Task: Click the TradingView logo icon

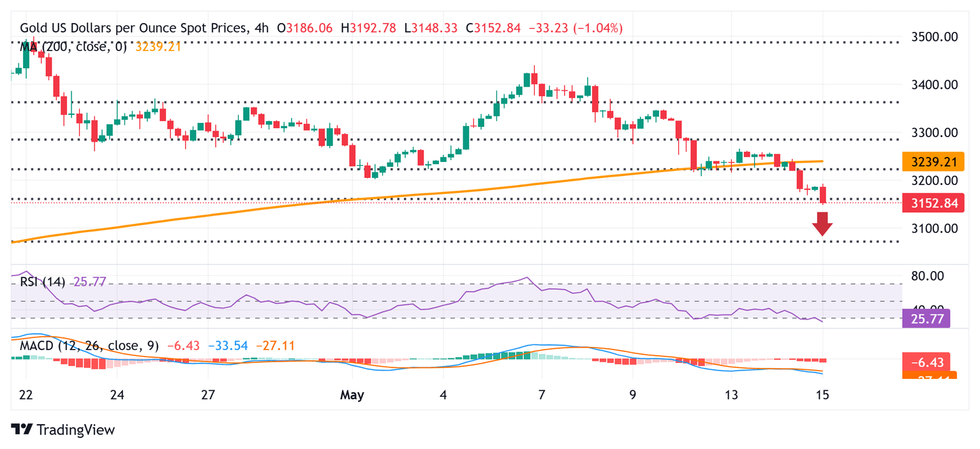Action: click(x=22, y=430)
